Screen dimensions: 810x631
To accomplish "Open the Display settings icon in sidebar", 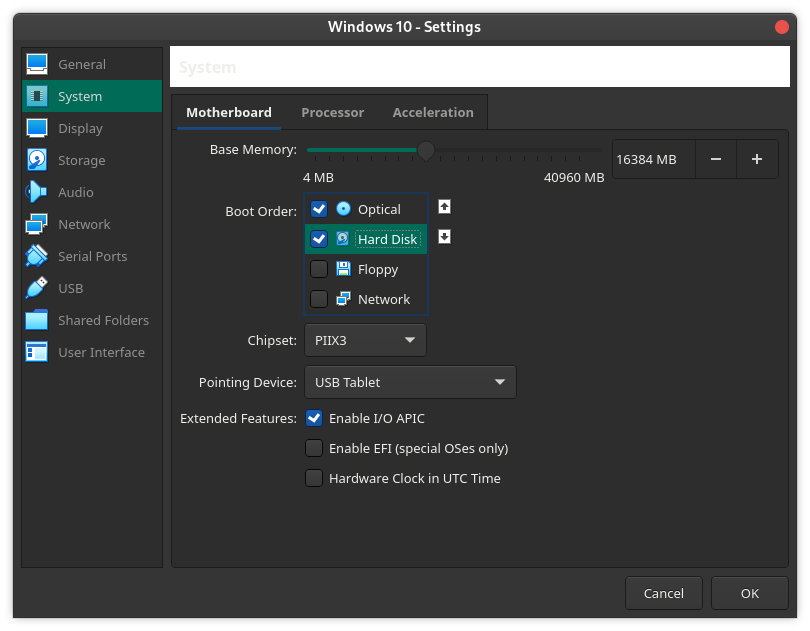I will coord(37,128).
